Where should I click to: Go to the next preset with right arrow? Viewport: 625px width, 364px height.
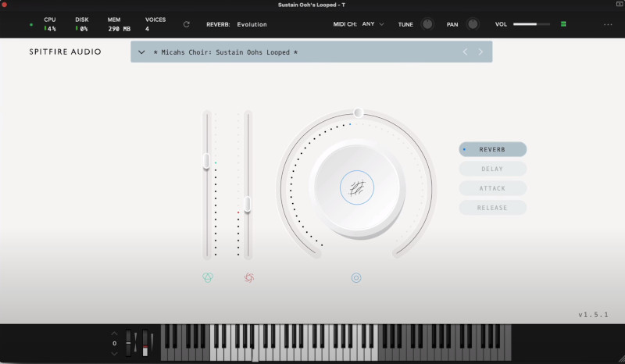[480, 52]
